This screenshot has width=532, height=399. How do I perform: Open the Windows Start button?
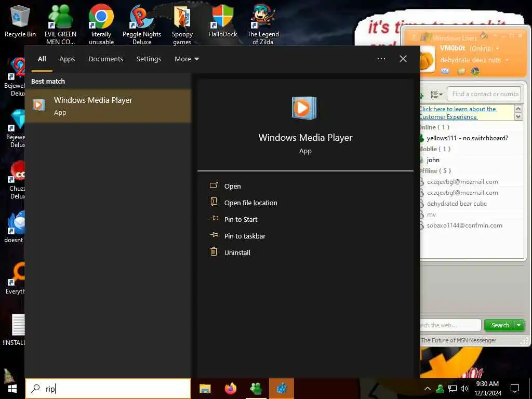[12, 389]
